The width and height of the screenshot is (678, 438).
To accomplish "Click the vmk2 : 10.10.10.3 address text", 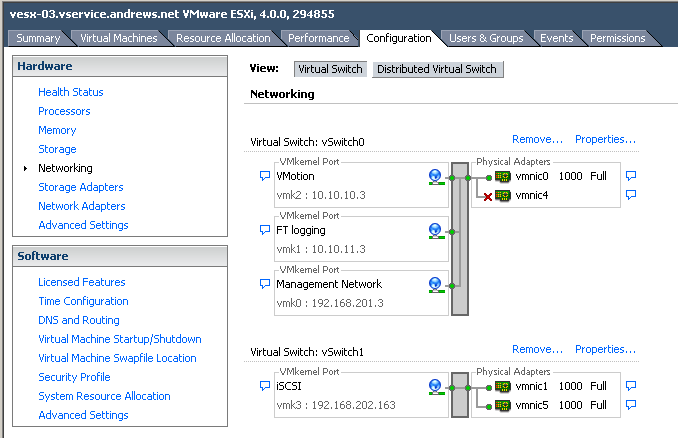I will (x=321, y=195).
